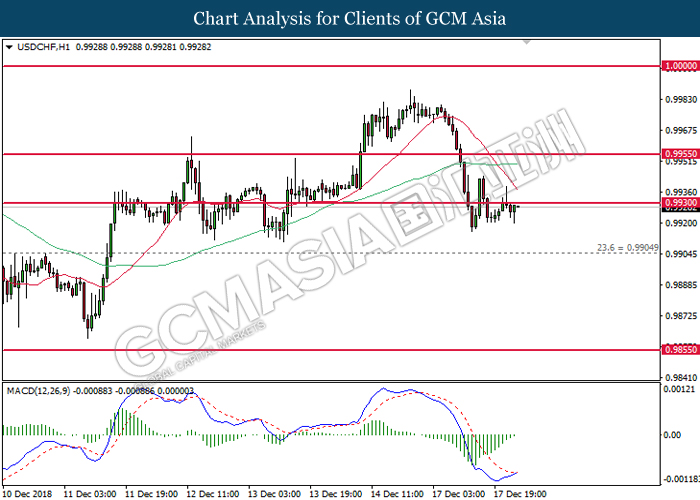Click the 0.99300 red price label
Image resolution: width=700 pixels, height=500 pixels.
tap(680, 203)
